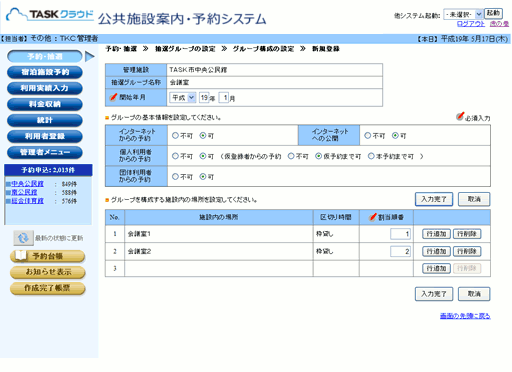The height and width of the screenshot is (372, 512).
Task: Click the blue arrow beside 予約・抽選
Action: point(90,57)
